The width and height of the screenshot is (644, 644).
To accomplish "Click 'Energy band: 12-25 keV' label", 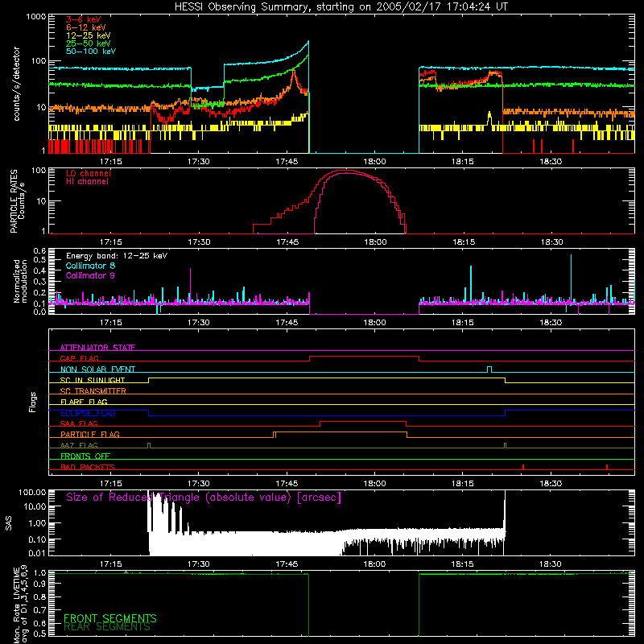I will pos(117,256).
